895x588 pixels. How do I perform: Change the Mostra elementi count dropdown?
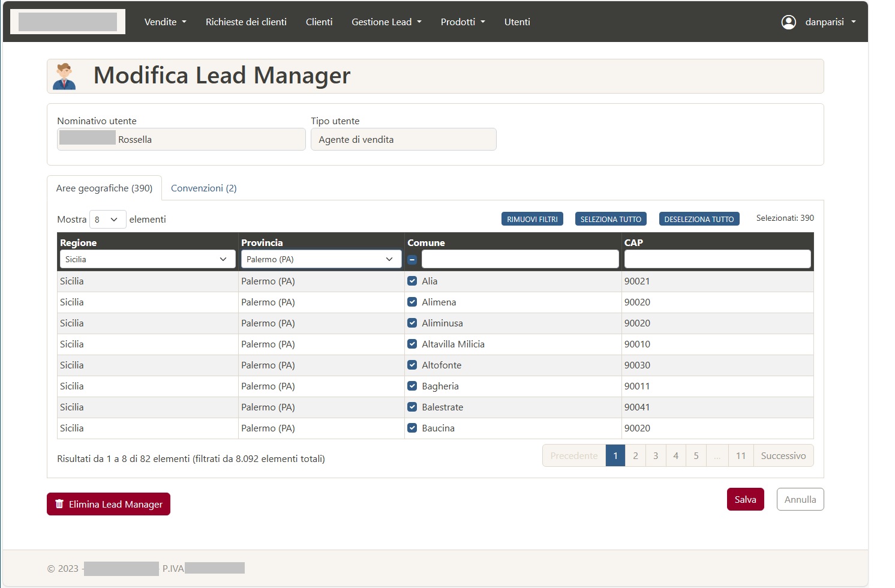tap(107, 220)
